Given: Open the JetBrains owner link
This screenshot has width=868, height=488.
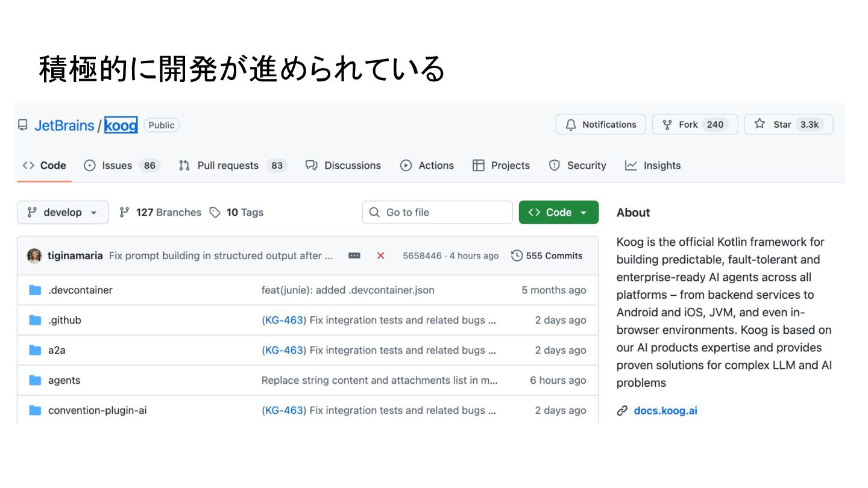Looking at the screenshot, I should pos(64,125).
